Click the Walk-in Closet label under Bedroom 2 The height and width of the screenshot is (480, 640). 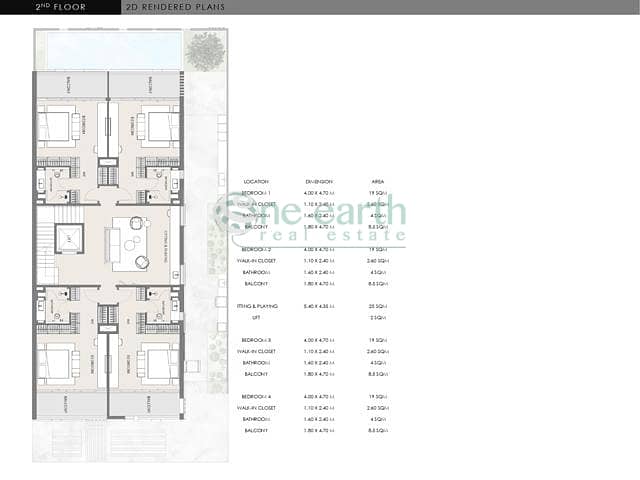click(x=256, y=261)
